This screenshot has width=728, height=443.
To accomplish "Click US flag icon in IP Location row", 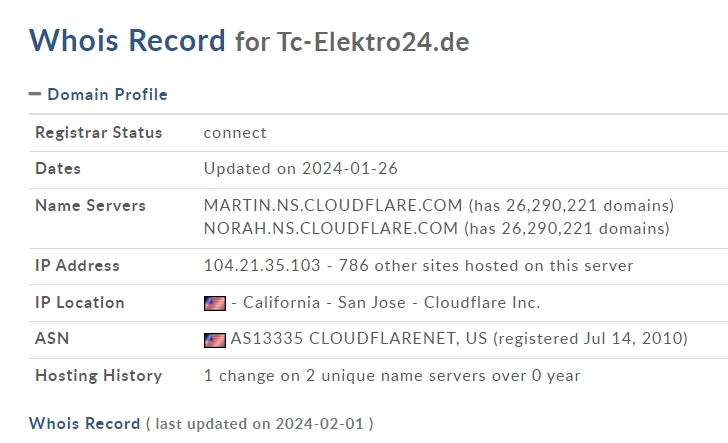I will (x=215, y=303).
